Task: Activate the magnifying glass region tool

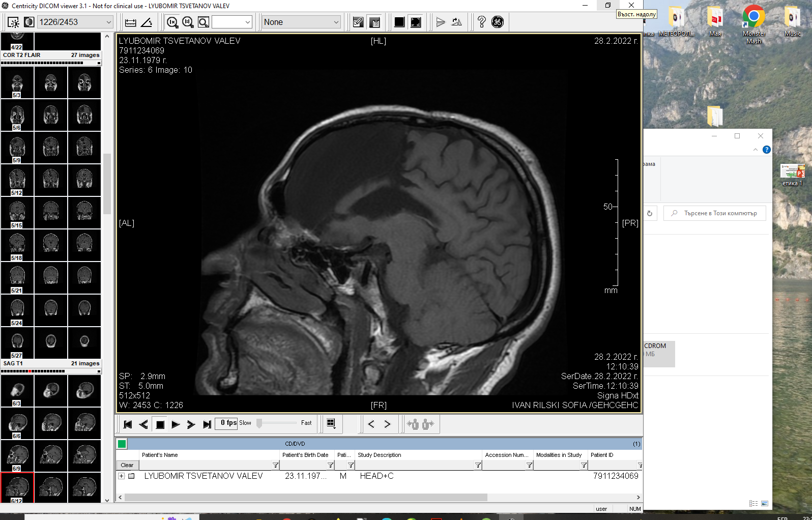Action: (x=204, y=22)
